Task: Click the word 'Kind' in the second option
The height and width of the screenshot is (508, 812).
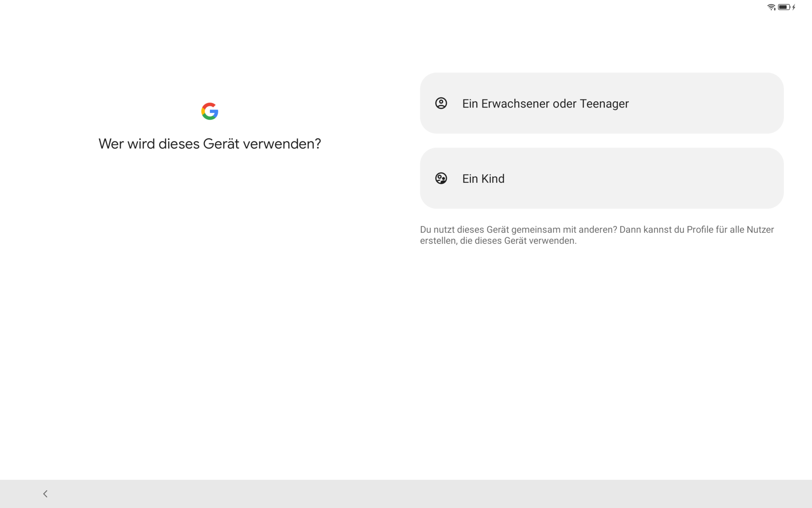Action: coord(493,179)
